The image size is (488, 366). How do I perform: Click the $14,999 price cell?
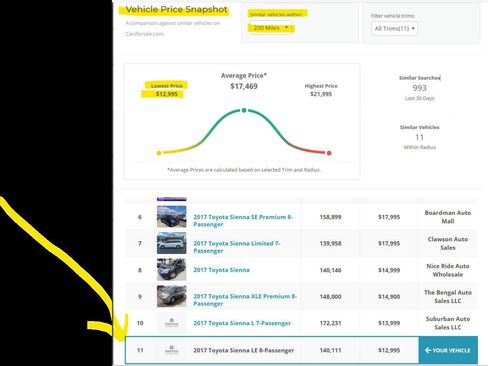tap(389, 270)
